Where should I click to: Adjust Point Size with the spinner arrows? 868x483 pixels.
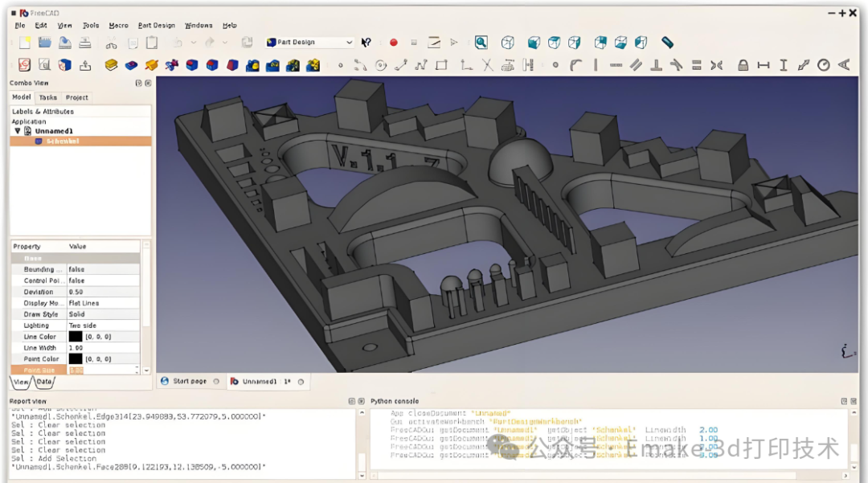137,370
